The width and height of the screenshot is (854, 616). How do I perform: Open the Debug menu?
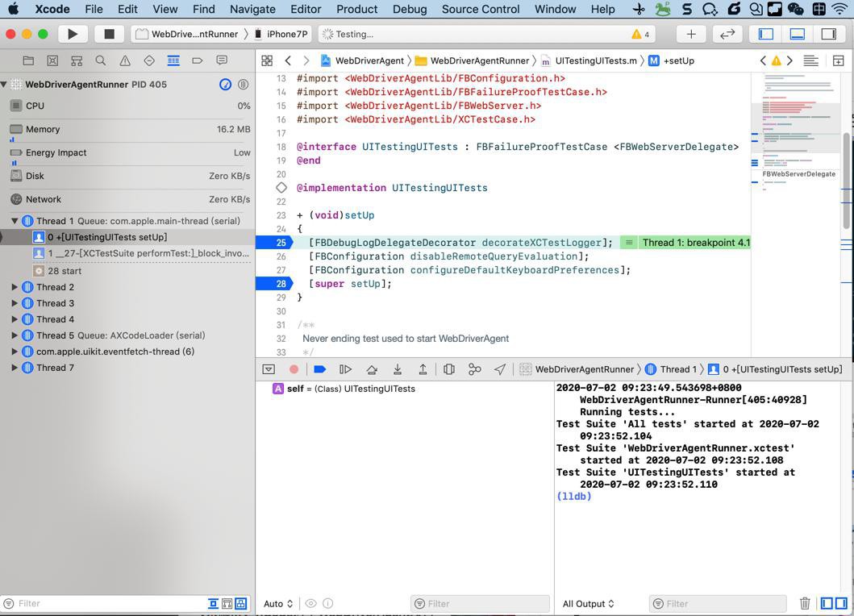click(410, 9)
